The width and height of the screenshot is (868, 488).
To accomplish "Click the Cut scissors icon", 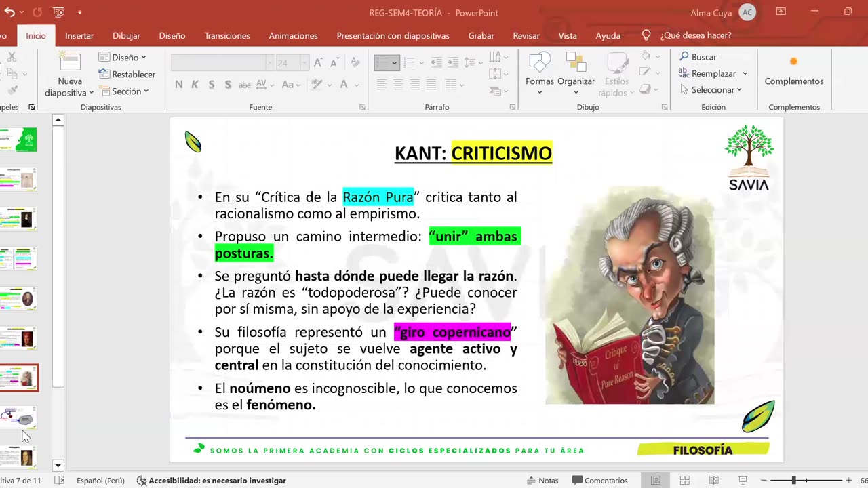I will tap(12, 58).
